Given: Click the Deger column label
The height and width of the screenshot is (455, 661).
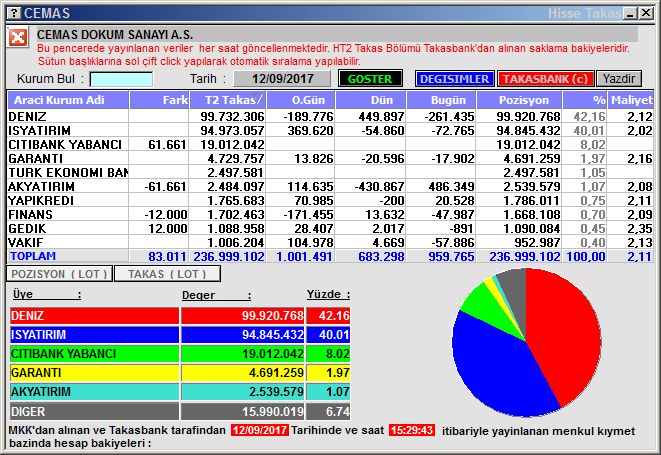Looking at the screenshot, I should click(x=216, y=295).
